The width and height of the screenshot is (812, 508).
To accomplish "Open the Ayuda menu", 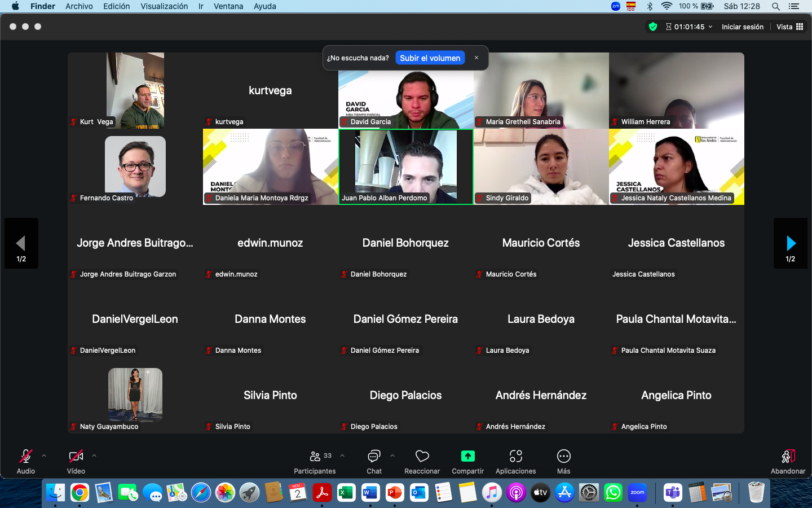I will pyautogui.click(x=265, y=6).
